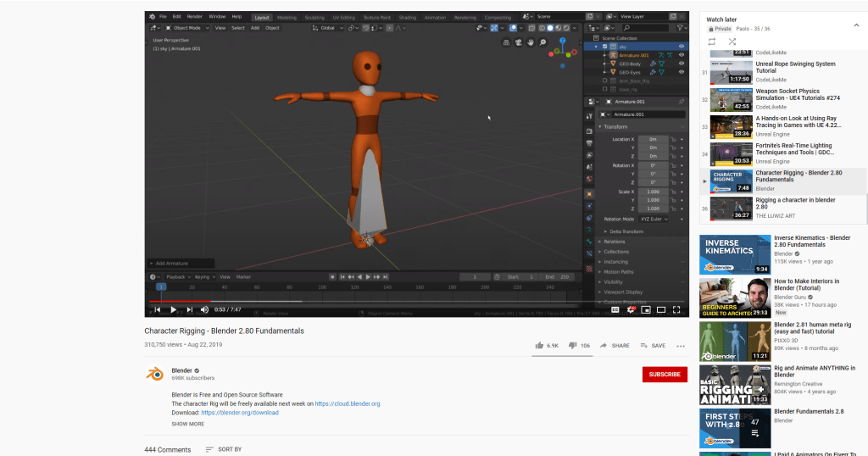The height and width of the screenshot is (456, 868).
Task: Toggle loop playlist in Watch later
Action: pos(711,41)
